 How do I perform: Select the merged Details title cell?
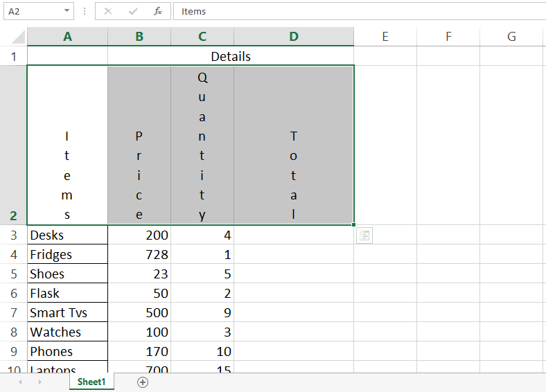[231, 56]
